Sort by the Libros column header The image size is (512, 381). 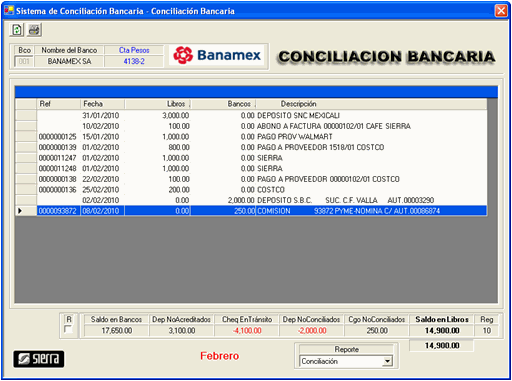[x=157, y=104]
